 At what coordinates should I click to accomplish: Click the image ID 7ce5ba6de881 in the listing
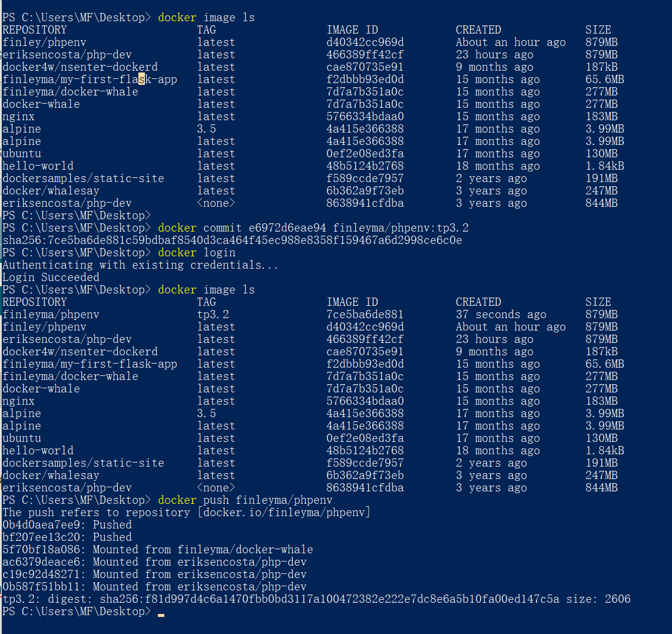[x=365, y=315]
